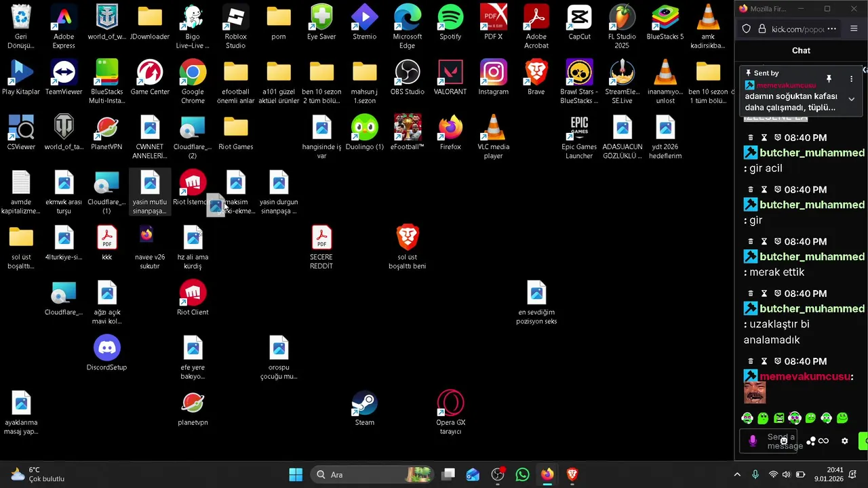Select the Brawl Stars BlueStacks icon
The height and width of the screenshot is (488, 868).
579,82
